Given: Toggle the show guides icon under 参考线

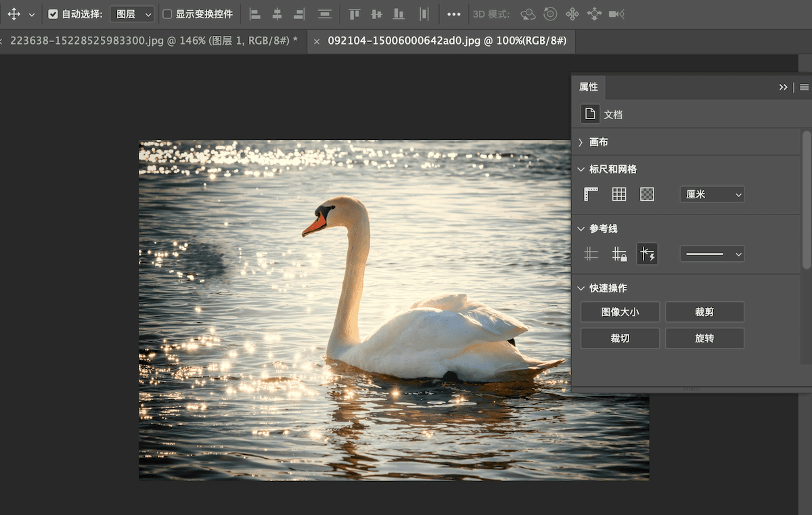Looking at the screenshot, I should pyautogui.click(x=591, y=254).
